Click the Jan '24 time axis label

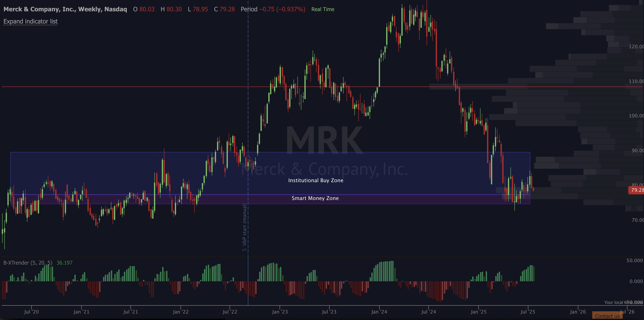(x=379, y=312)
